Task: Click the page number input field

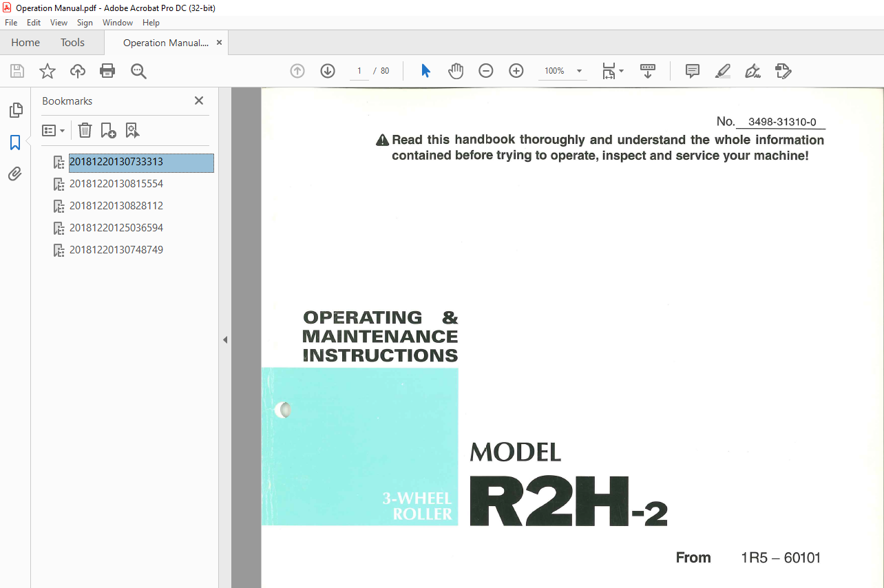Action: click(359, 71)
